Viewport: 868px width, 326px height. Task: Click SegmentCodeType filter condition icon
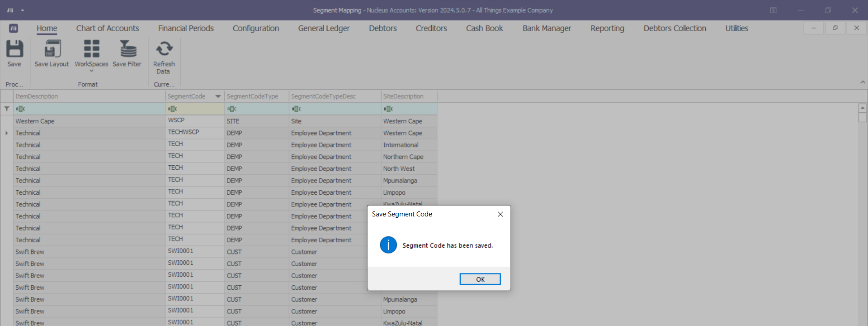(x=232, y=109)
